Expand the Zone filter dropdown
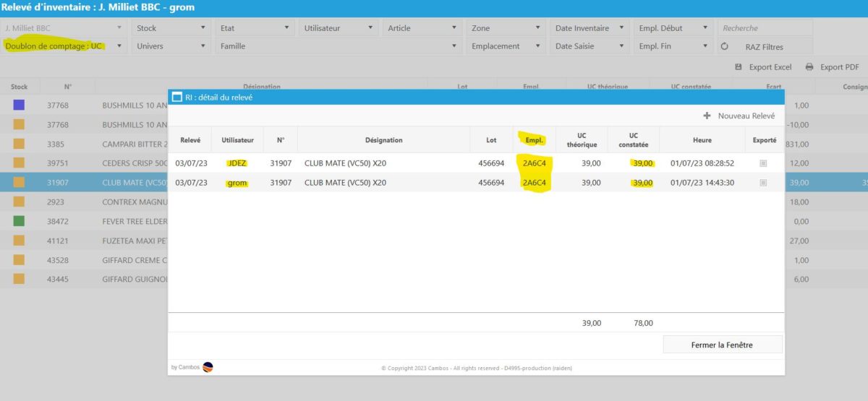 tap(505, 28)
